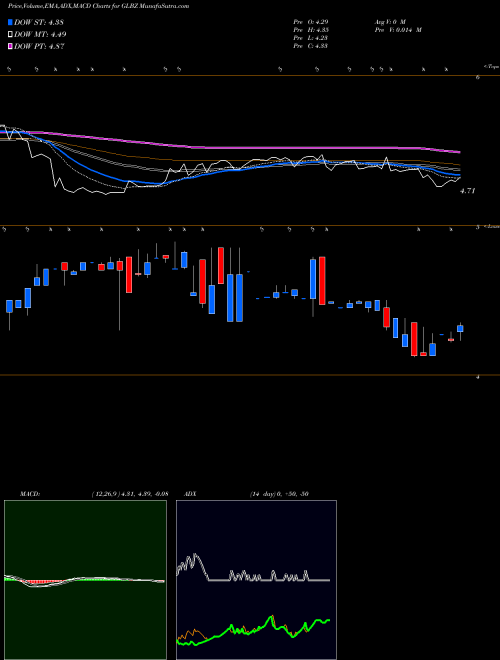Viewport: 500px width, 660px height.
Task: Click the 'Pre L: 4.28' low value
Action: click(x=311, y=38)
